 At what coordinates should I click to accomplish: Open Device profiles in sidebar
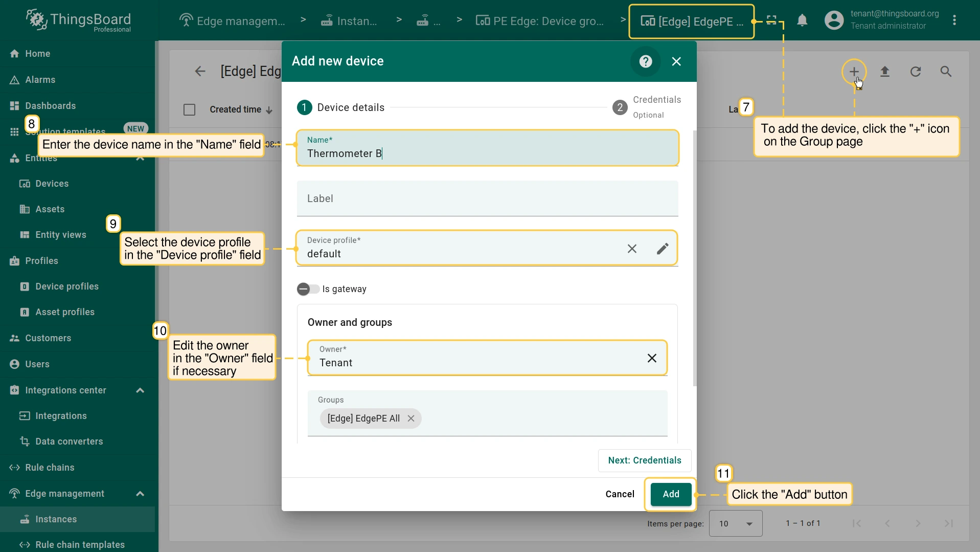(x=67, y=286)
